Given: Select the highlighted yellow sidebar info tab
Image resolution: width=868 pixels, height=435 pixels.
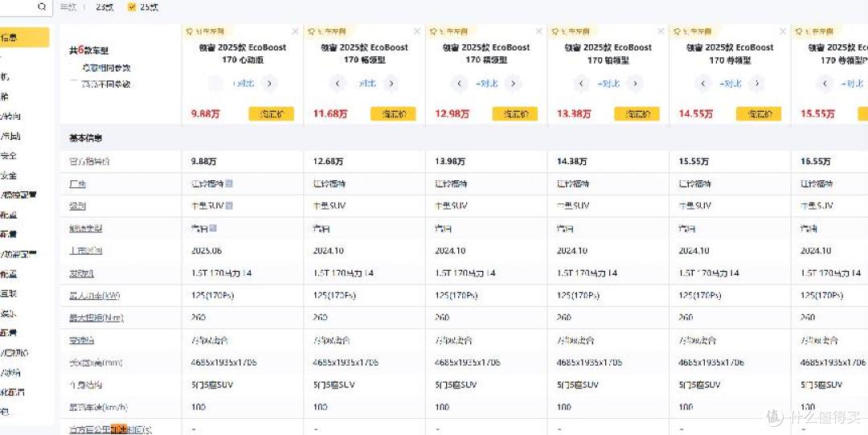Looking at the screenshot, I should pos(24,37).
